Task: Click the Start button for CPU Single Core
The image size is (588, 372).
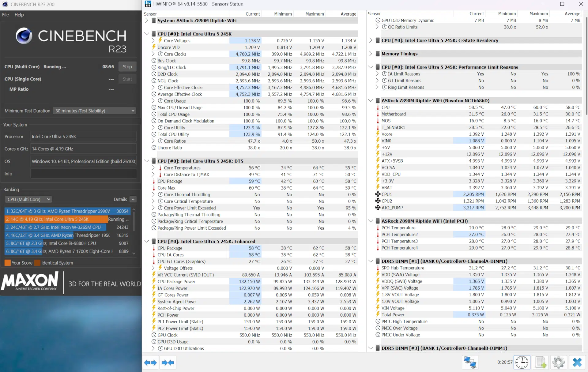Action: [127, 79]
